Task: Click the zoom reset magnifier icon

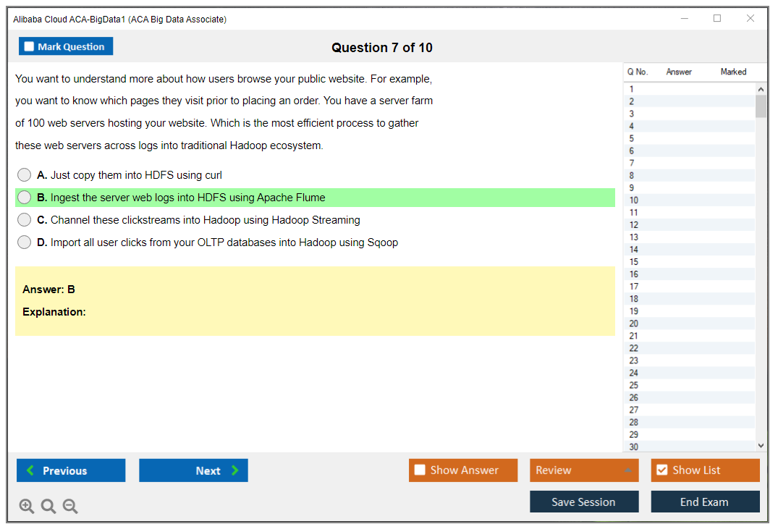Action: pos(48,507)
